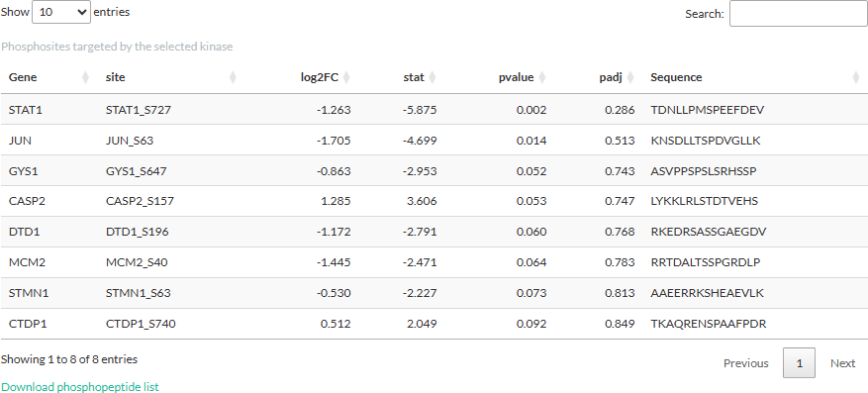Select the MCM2_S40 row
Image resolution: width=868 pixels, height=393 pixels.
coord(434,261)
